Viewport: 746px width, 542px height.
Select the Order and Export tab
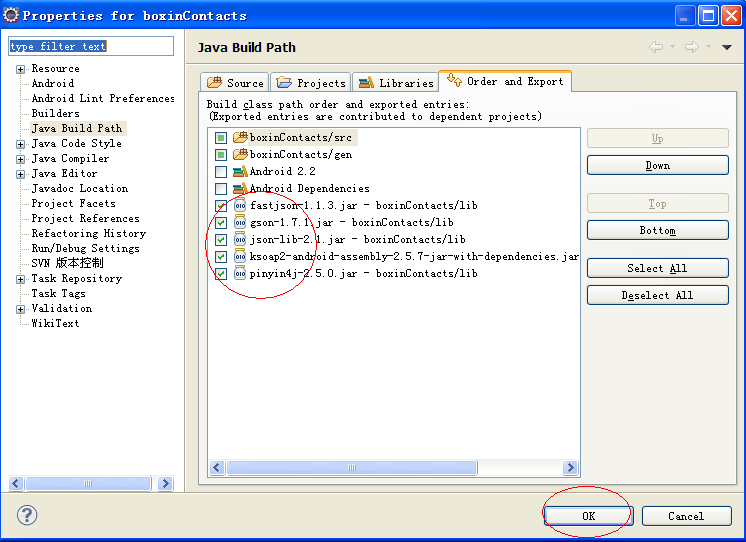[505, 81]
